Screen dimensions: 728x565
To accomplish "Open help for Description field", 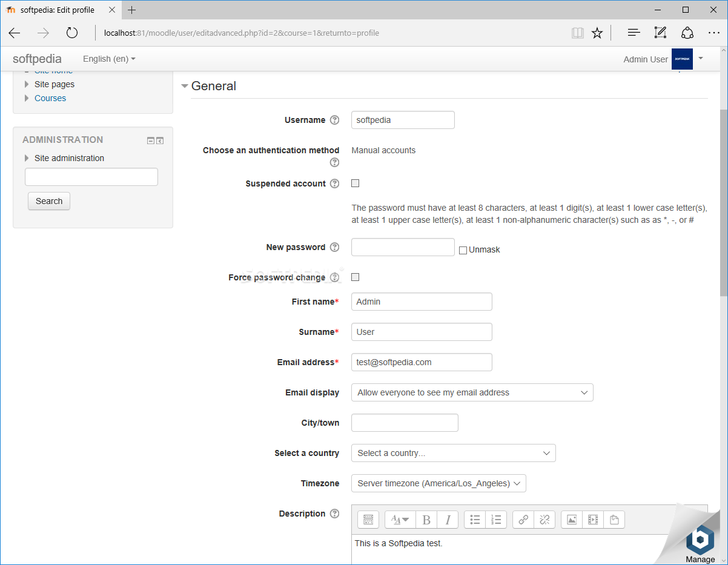I will (334, 514).
